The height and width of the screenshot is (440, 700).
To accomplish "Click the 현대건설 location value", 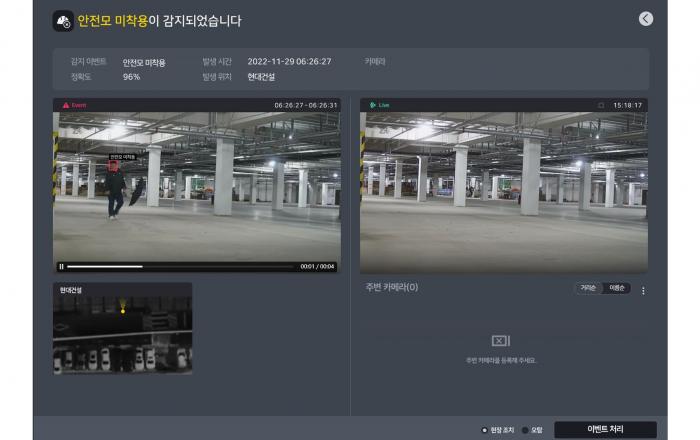I will click(x=261, y=76).
